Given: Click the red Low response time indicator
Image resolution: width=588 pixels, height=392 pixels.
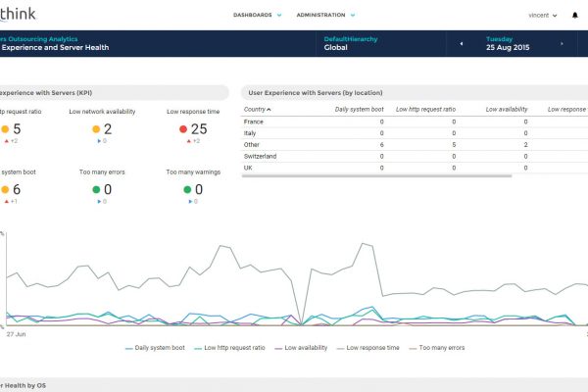Looking at the screenshot, I should coord(183,129).
